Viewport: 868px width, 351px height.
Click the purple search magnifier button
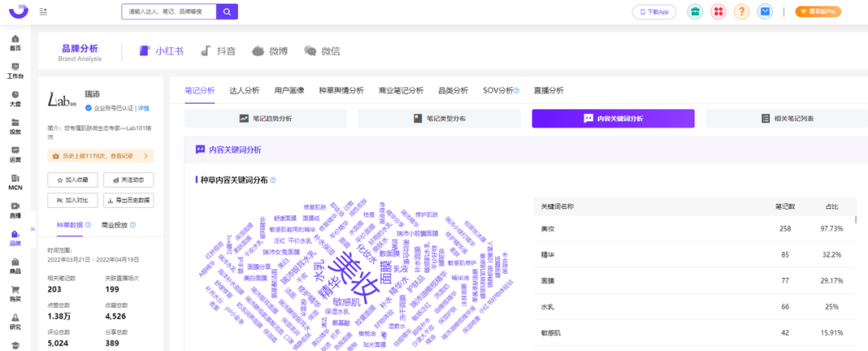[x=228, y=11]
